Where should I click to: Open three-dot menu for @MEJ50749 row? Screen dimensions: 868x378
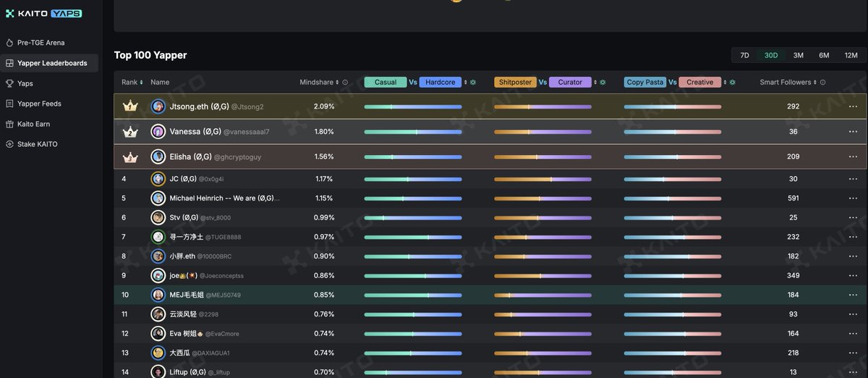(x=853, y=295)
